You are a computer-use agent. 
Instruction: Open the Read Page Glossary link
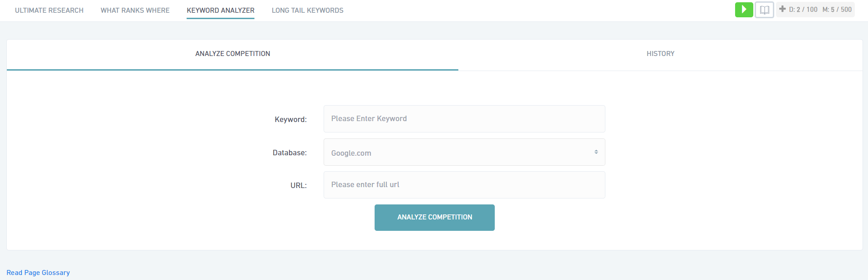coord(38,273)
